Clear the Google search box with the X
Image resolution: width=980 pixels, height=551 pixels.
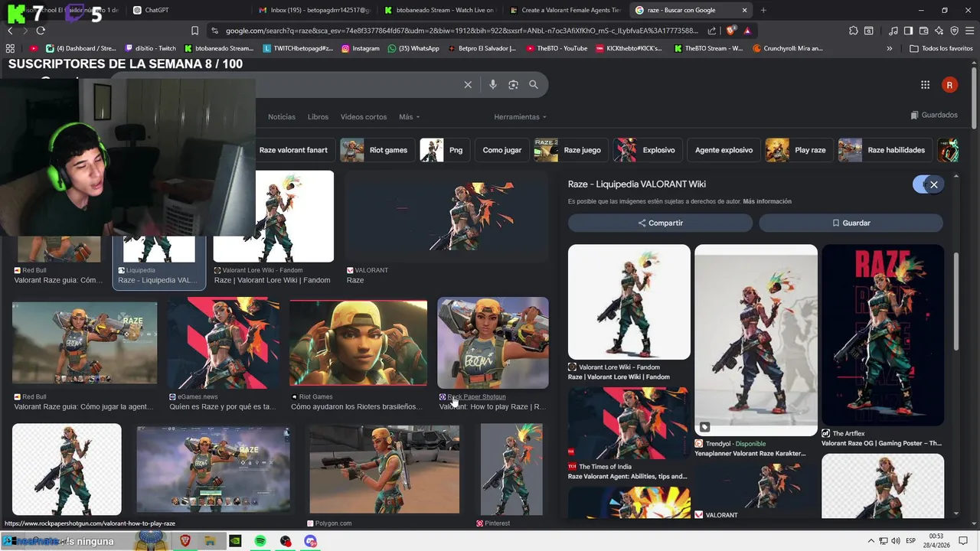(x=468, y=85)
